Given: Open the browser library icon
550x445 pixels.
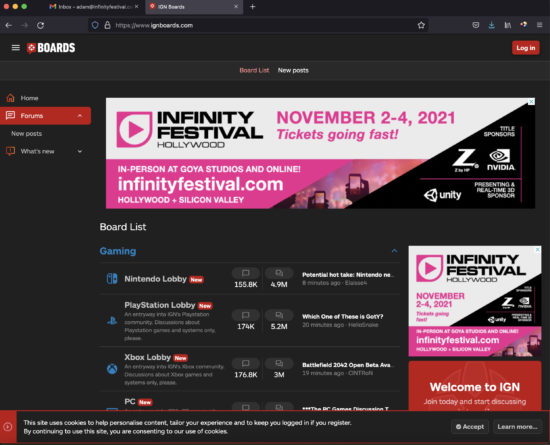Looking at the screenshot, I should 508,25.
